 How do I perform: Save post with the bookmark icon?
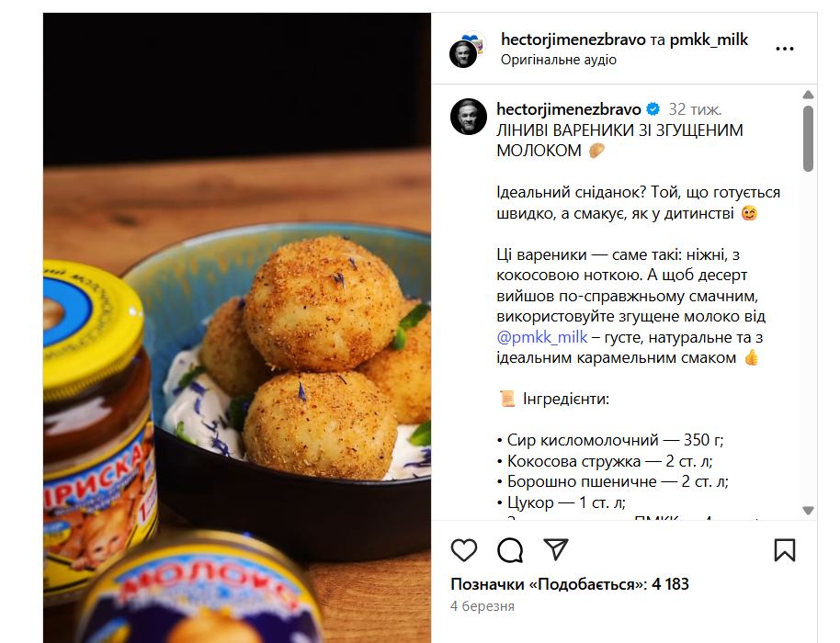[x=785, y=550]
